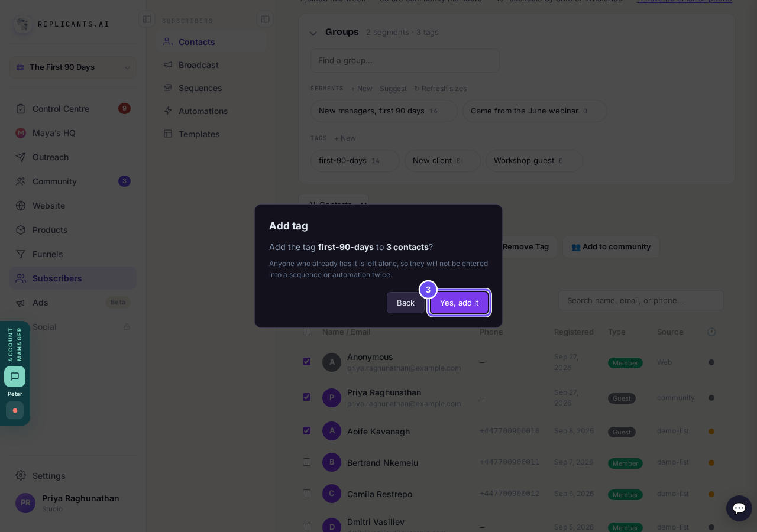The image size is (757, 532).
Task: Click the Sequences icon in Subscribers panel
Action: (x=168, y=88)
